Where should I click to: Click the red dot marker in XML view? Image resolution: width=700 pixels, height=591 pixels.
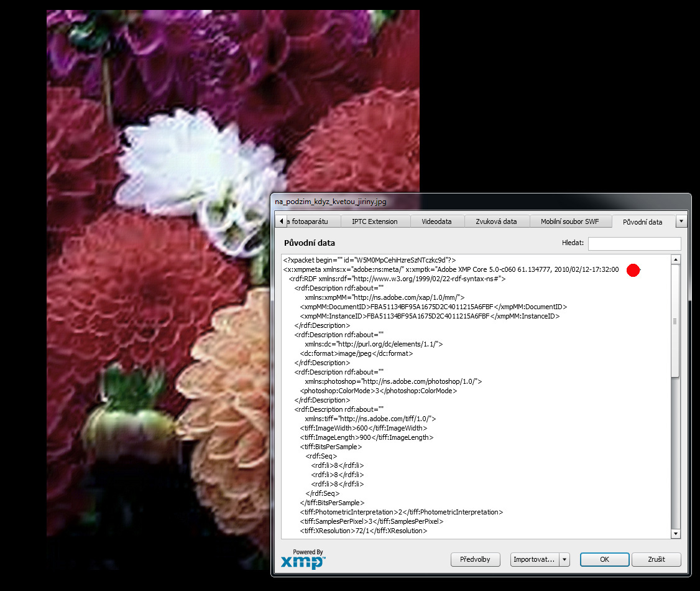(x=633, y=270)
